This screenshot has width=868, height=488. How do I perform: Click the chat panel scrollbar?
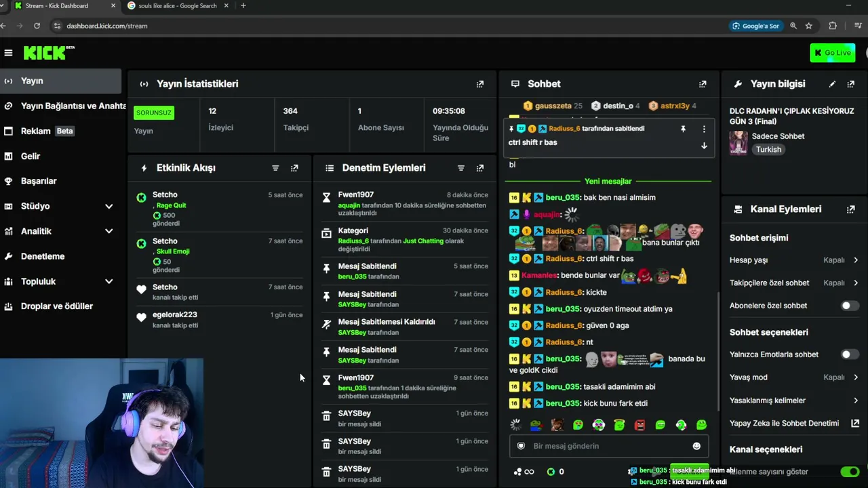click(718, 352)
